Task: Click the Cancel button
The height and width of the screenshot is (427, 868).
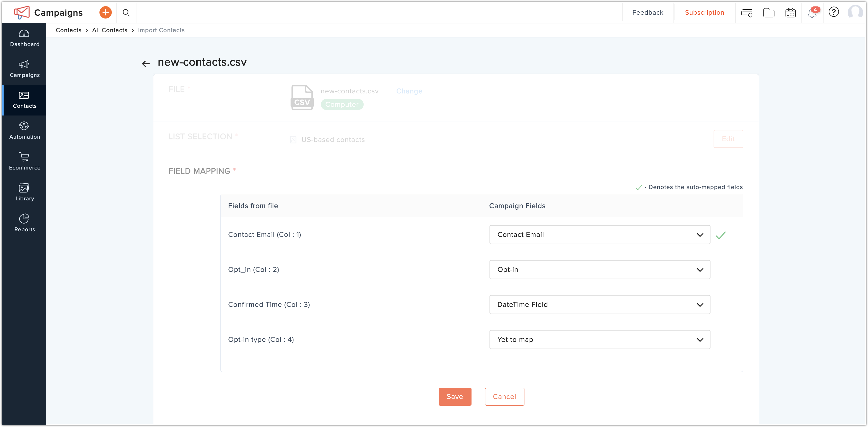Action: (x=504, y=397)
